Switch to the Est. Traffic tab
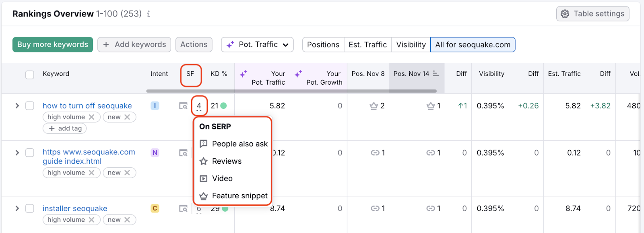This screenshot has height=233, width=644. 367,45
